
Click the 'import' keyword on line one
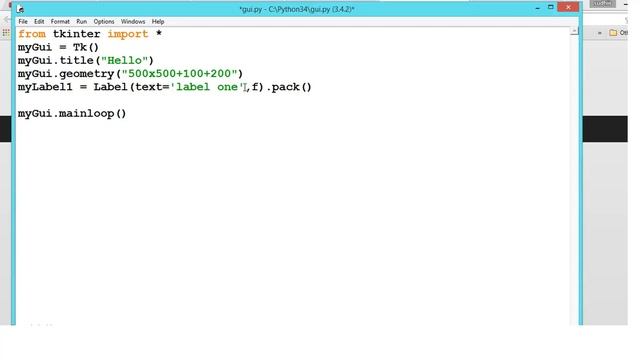128,34
